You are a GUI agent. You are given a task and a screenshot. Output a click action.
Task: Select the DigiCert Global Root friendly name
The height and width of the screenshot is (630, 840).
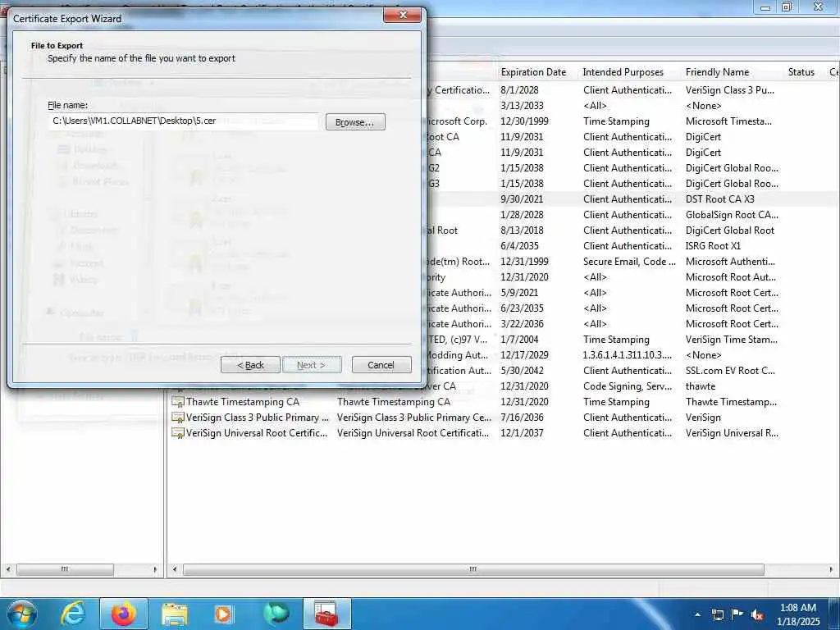pos(729,231)
